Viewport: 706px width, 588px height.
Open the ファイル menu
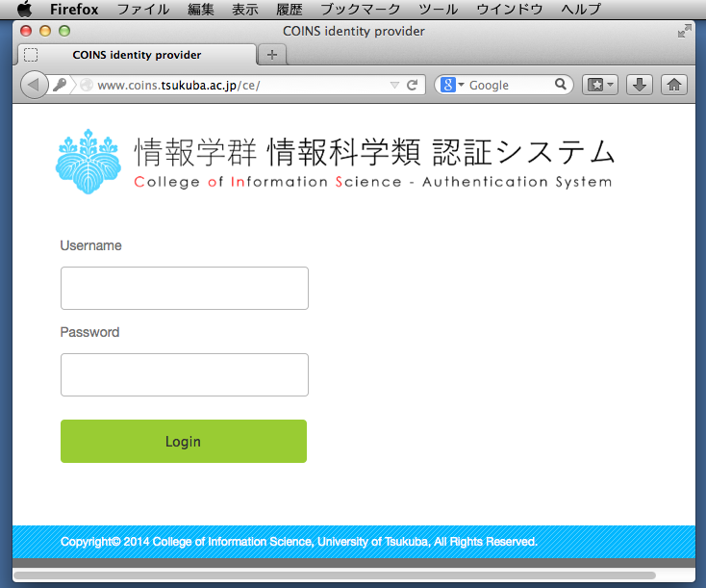tap(143, 9)
